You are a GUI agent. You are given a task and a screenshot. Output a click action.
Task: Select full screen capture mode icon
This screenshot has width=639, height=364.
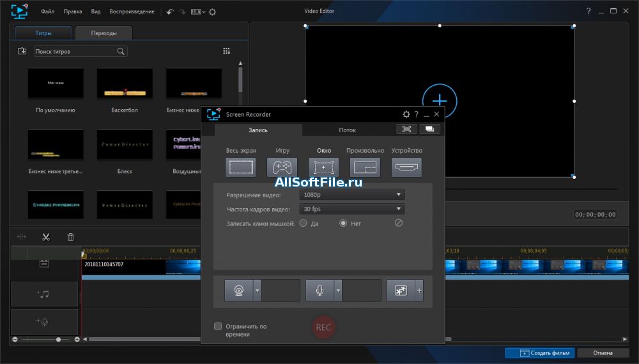(x=240, y=167)
